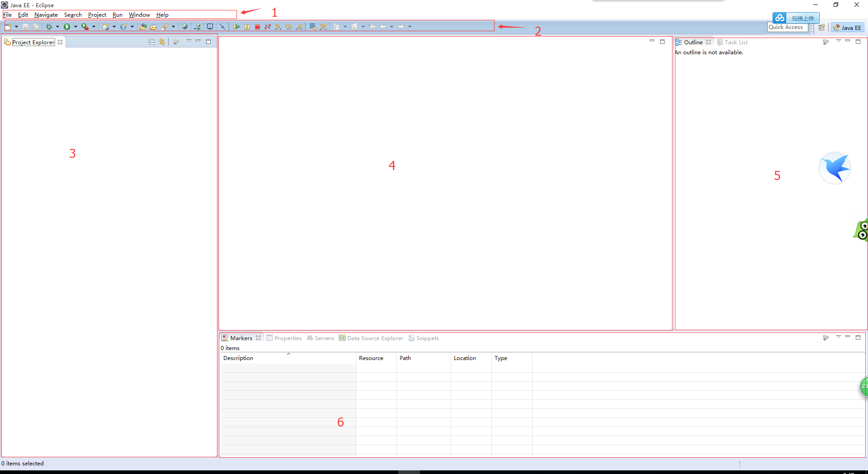Toggle Link with Editor in Project Explorer

click(162, 42)
